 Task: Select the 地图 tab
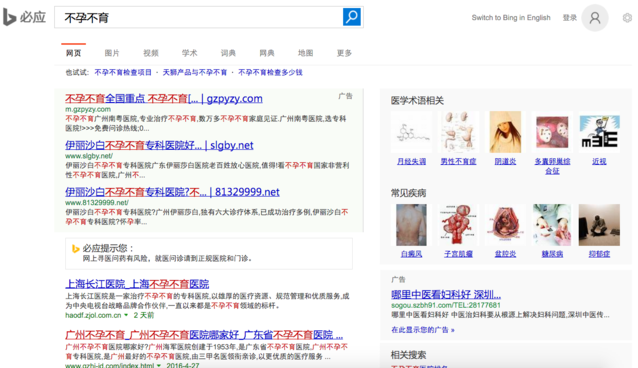[x=305, y=53]
